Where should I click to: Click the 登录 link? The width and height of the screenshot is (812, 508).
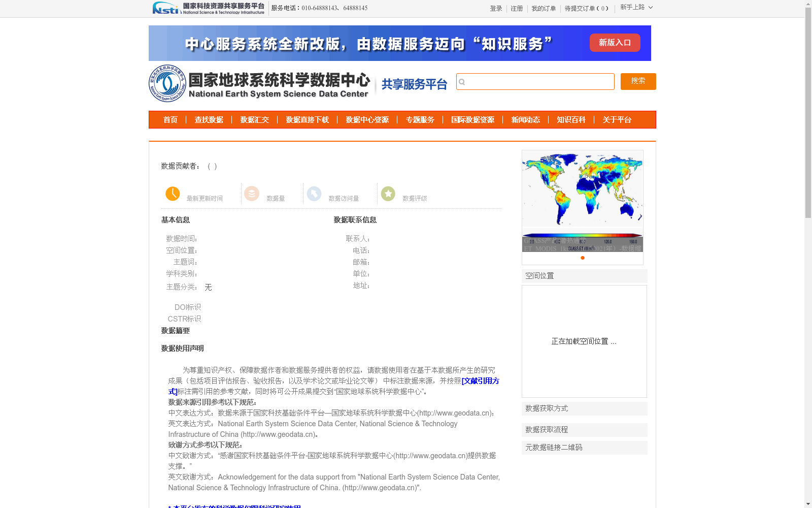point(496,9)
